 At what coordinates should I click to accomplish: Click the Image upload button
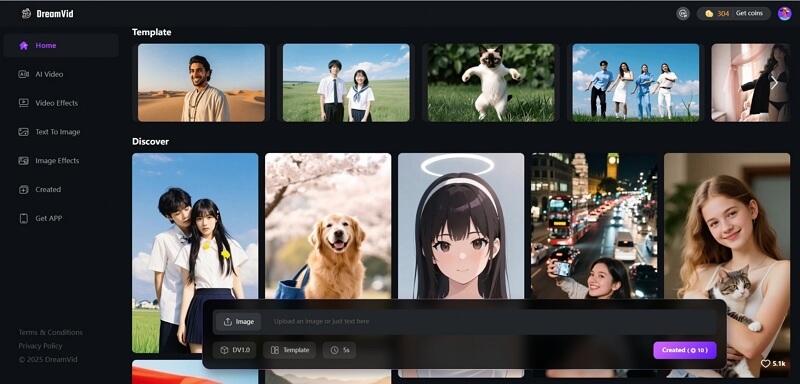pos(238,322)
